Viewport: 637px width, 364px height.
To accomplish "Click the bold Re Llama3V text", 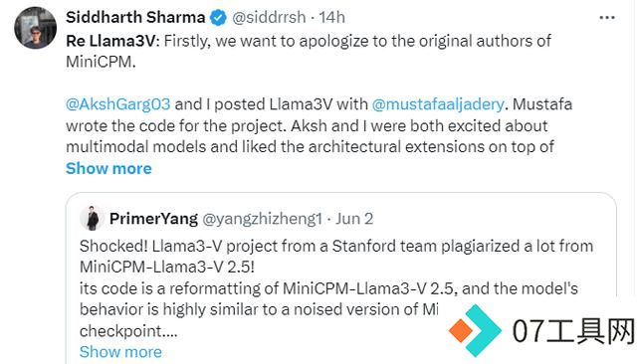I will coord(112,41).
